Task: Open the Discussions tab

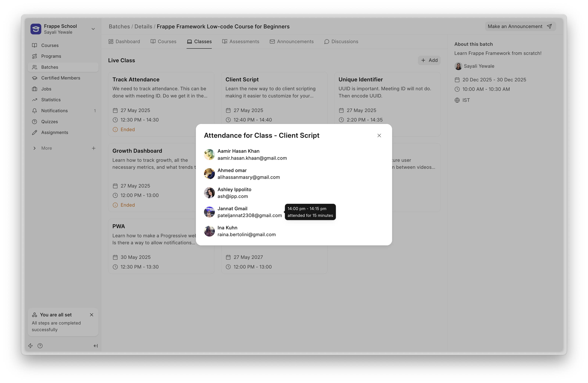Action: tap(341, 41)
